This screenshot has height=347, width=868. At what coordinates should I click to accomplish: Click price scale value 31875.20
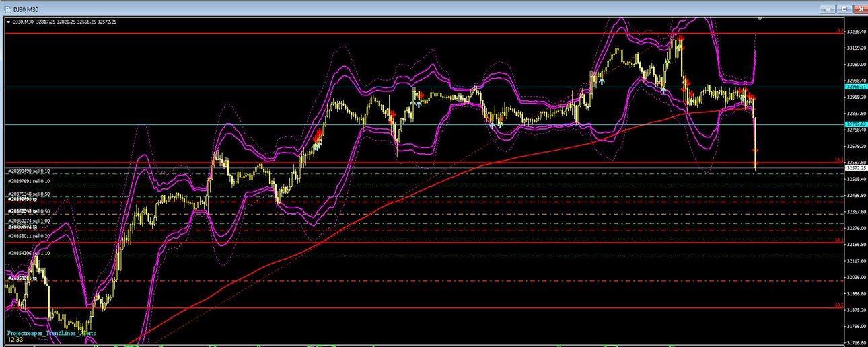[x=856, y=310]
